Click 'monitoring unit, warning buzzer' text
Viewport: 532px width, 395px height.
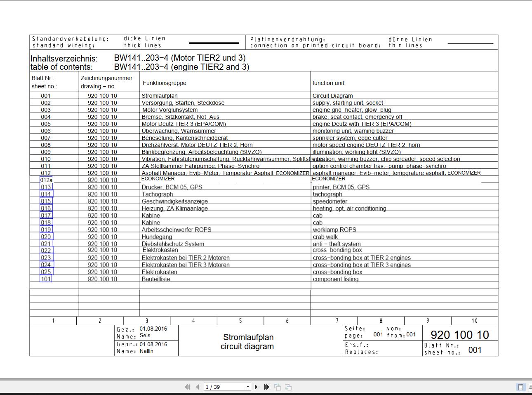(x=353, y=131)
